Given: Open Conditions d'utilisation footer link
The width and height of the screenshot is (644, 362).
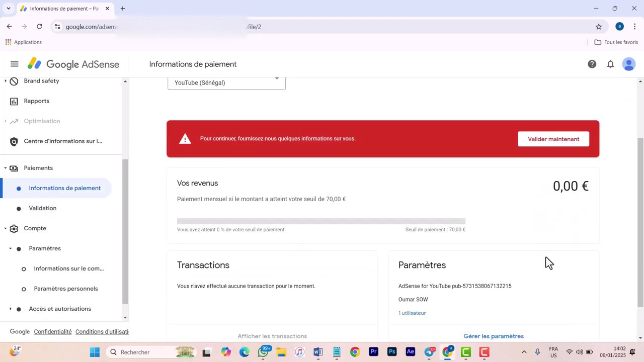Looking at the screenshot, I should coord(102,332).
